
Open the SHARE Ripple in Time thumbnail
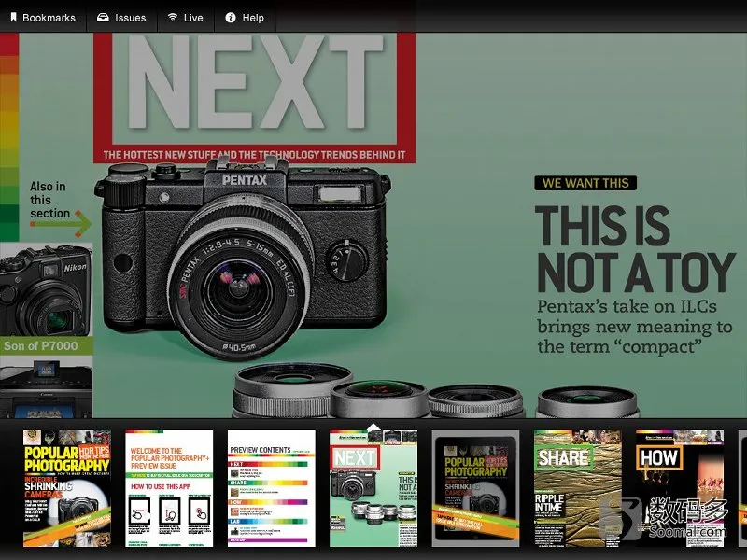coord(578,488)
